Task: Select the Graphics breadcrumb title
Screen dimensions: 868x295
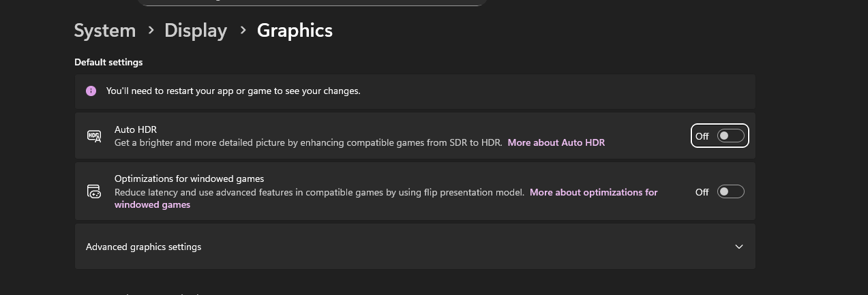Action: [295, 31]
